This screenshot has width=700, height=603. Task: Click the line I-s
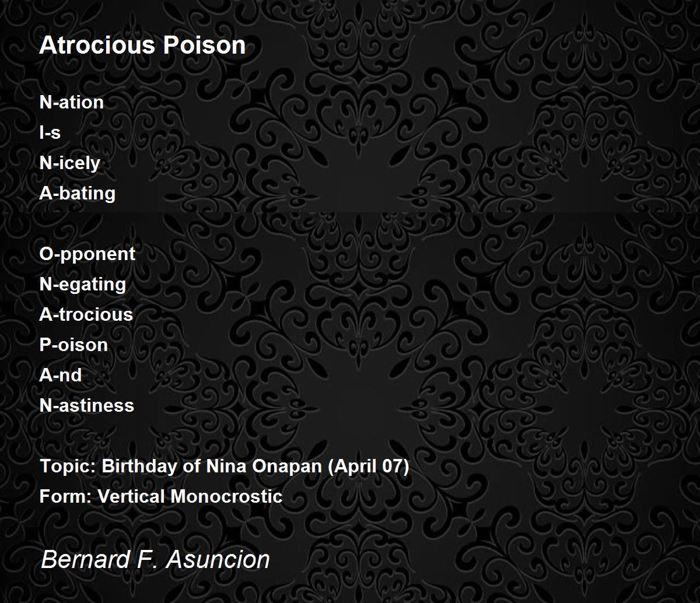pos(50,132)
